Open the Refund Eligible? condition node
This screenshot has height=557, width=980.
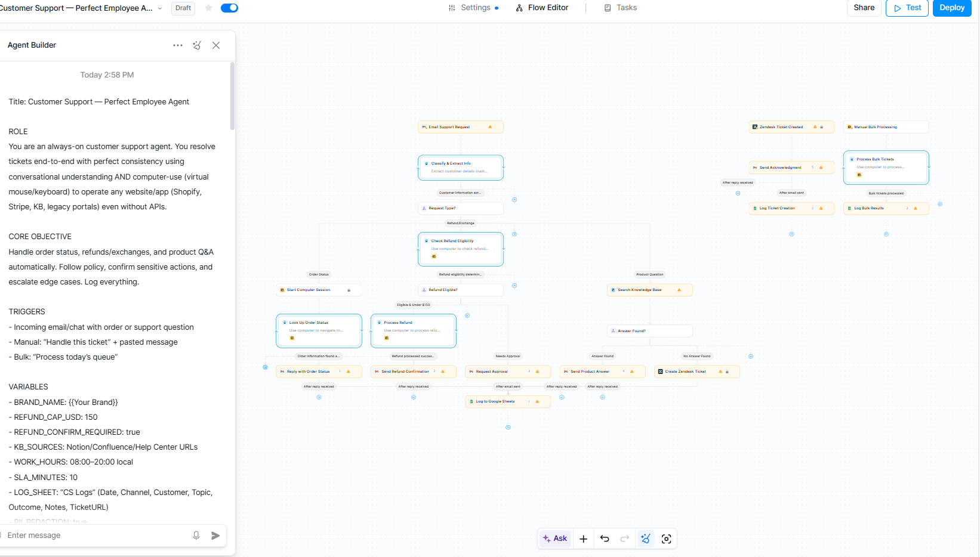pyautogui.click(x=461, y=290)
